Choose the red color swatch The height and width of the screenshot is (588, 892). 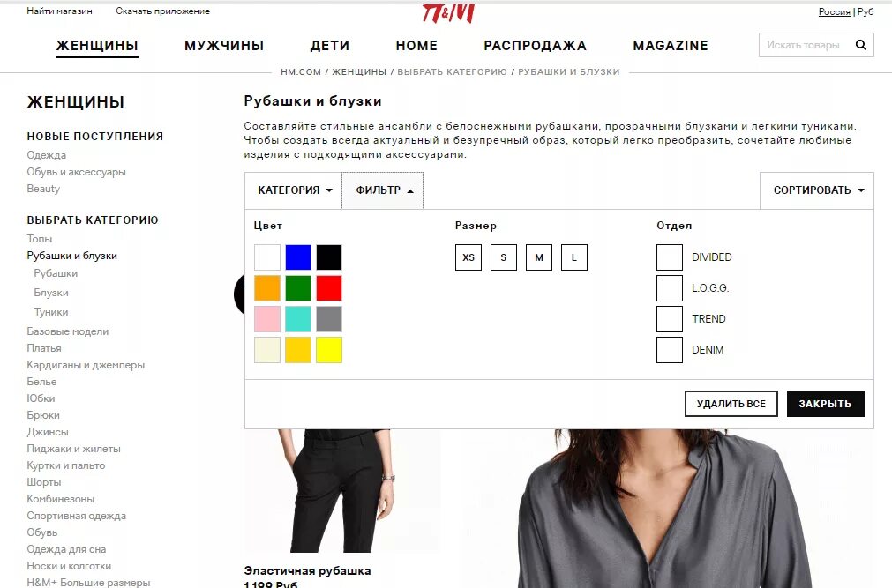pos(329,287)
